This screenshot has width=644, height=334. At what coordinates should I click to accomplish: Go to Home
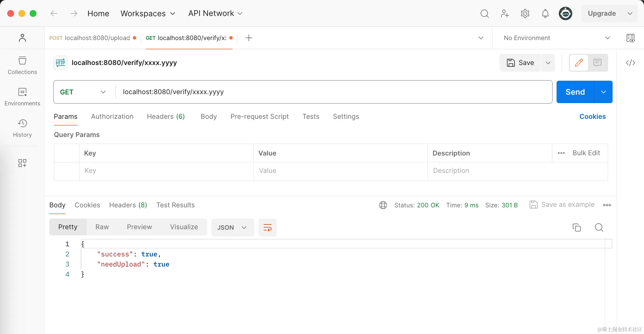coord(98,13)
